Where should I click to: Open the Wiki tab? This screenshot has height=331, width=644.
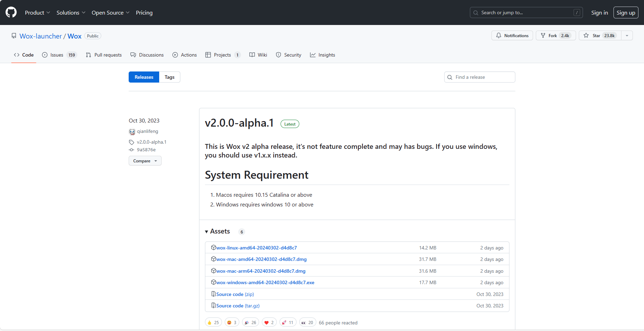click(x=258, y=55)
